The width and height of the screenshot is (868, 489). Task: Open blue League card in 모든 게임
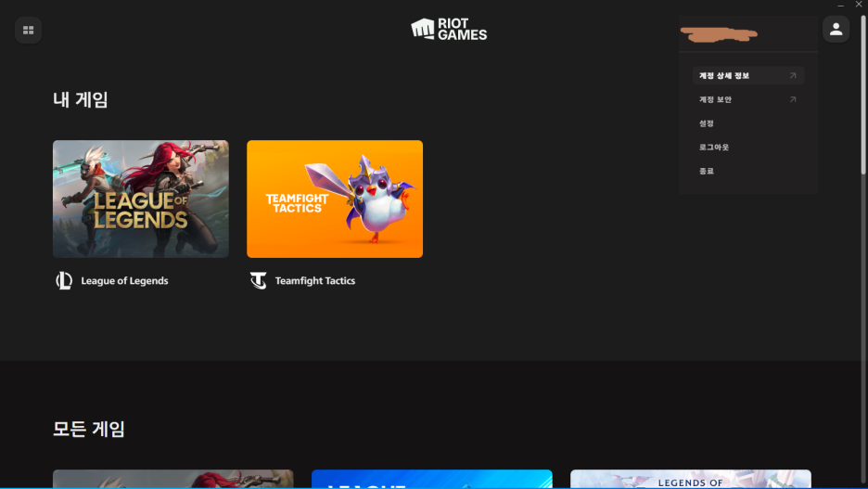tap(432, 479)
